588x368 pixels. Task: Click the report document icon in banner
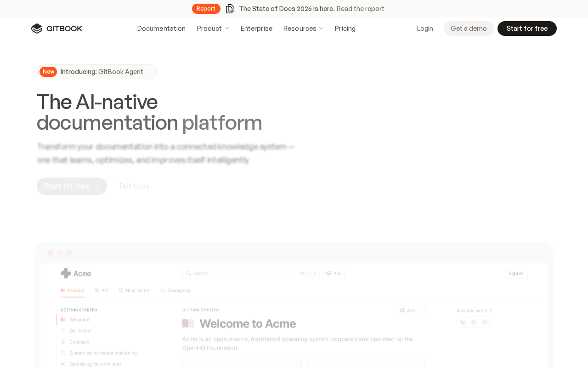click(x=230, y=9)
